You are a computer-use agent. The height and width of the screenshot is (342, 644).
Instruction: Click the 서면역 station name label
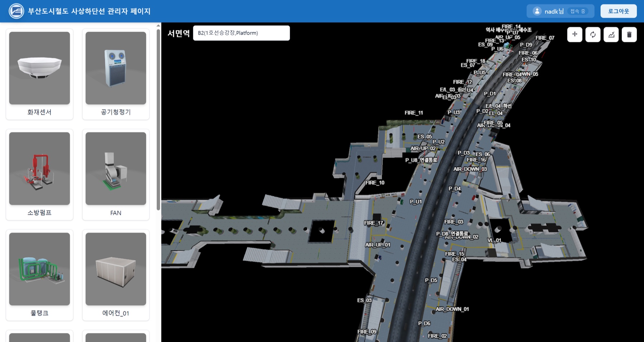click(x=179, y=33)
